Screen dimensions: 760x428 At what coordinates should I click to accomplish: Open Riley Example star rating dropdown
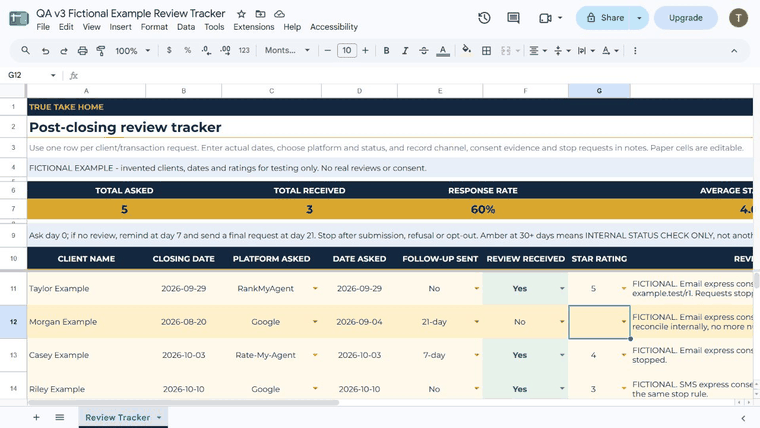[x=624, y=389]
